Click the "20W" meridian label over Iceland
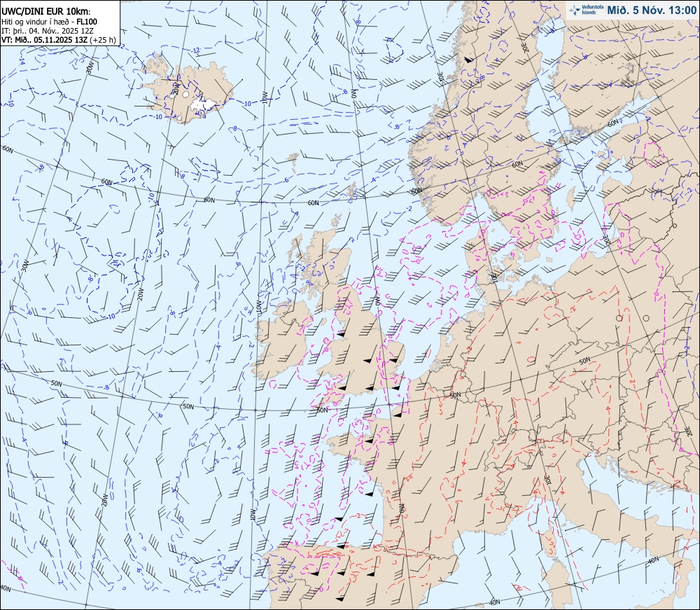The width and height of the screenshot is (700, 610). [x=176, y=89]
